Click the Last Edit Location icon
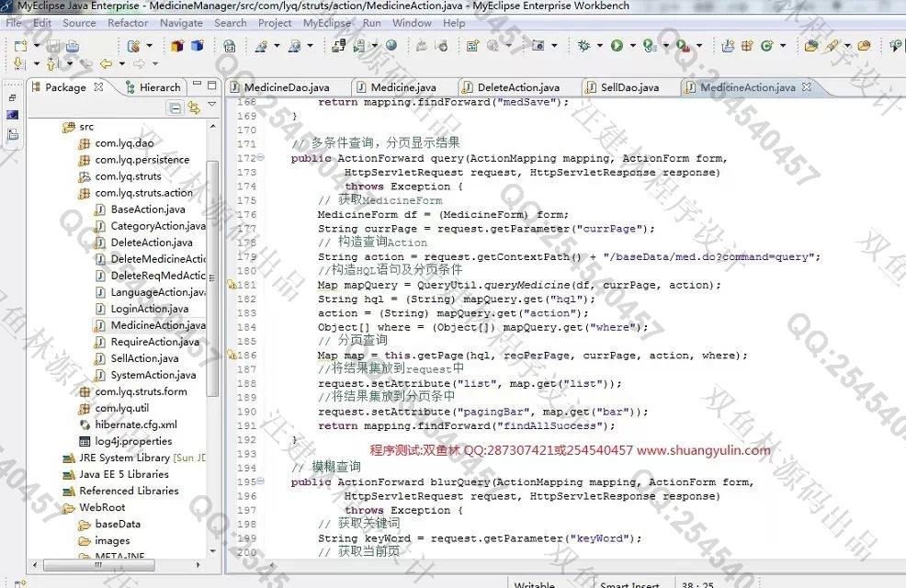The width and height of the screenshot is (906, 588). 86,63
